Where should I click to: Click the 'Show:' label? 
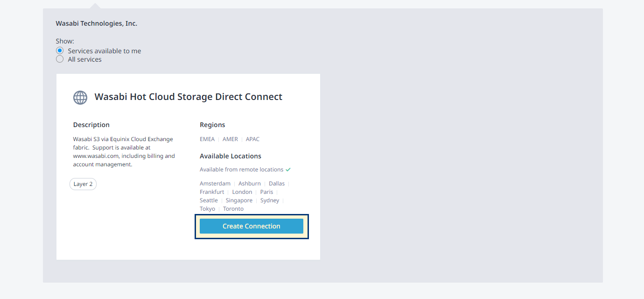click(65, 41)
